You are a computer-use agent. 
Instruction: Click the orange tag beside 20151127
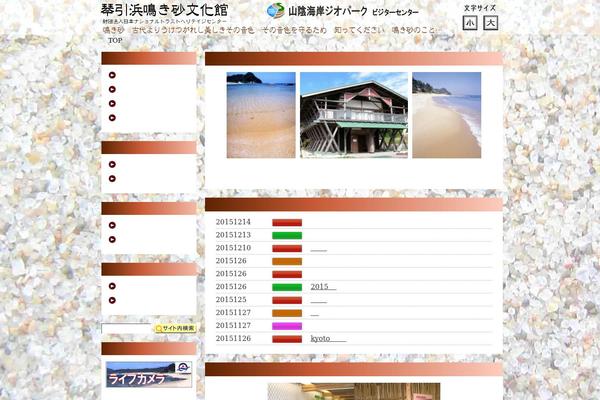287,313
